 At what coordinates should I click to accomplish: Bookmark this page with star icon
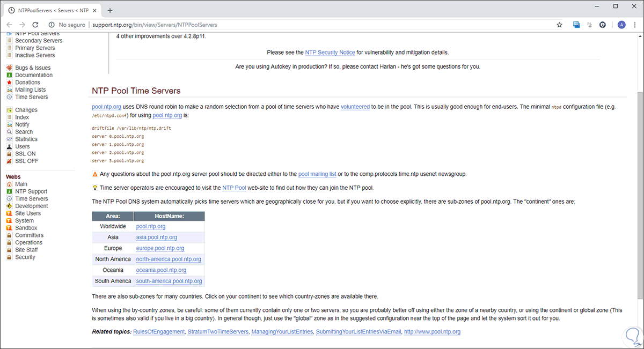(559, 25)
